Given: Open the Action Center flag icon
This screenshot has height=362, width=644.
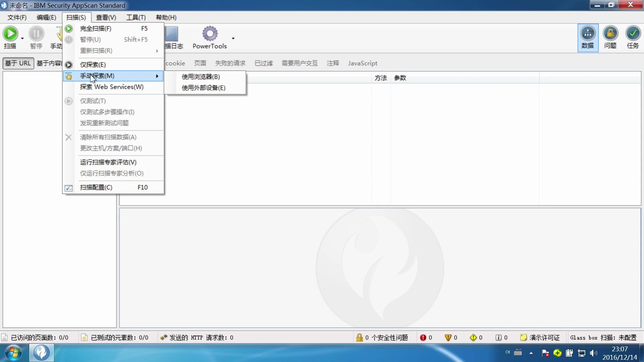Looking at the screenshot, I should [x=545, y=353].
